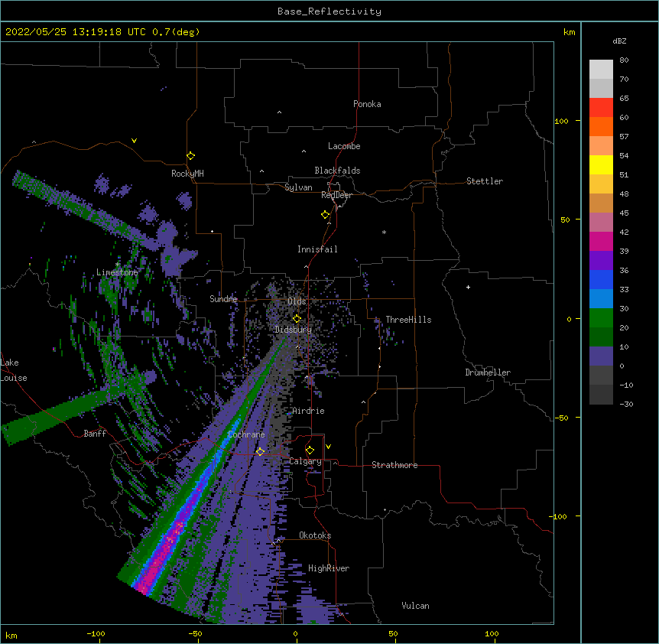Click the ThreeHills city label
The height and width of the screenshot is (644, 659).
click(408, 320)
